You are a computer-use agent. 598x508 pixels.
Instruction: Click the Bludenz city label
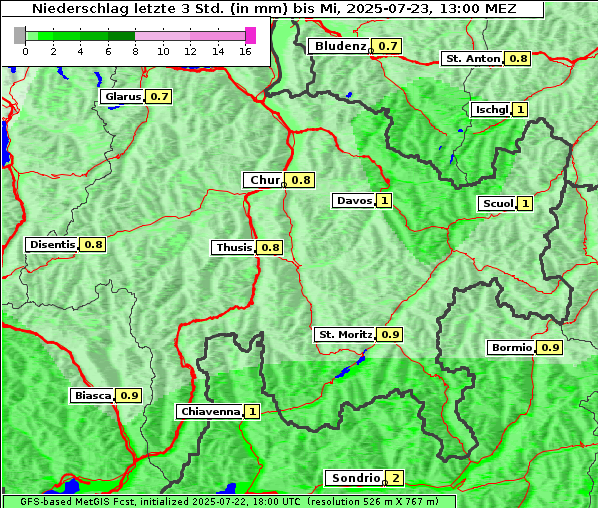(x=339, y=46)
